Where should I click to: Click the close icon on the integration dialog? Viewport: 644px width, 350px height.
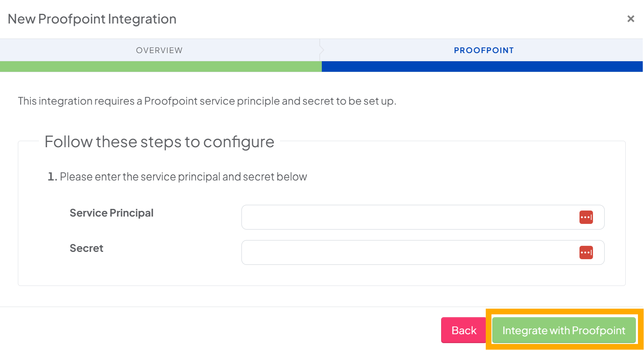[x=631, y=19]
